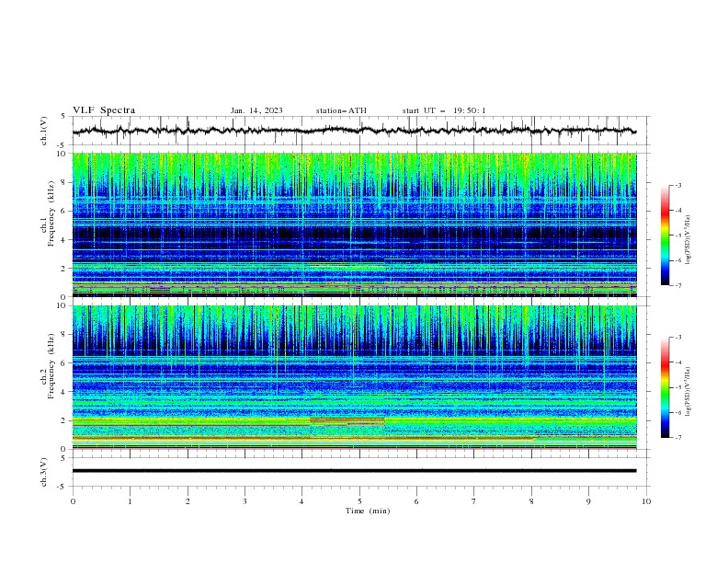
Task: Click the ch.3 flat voltage trace
Action: pos(354,471)
